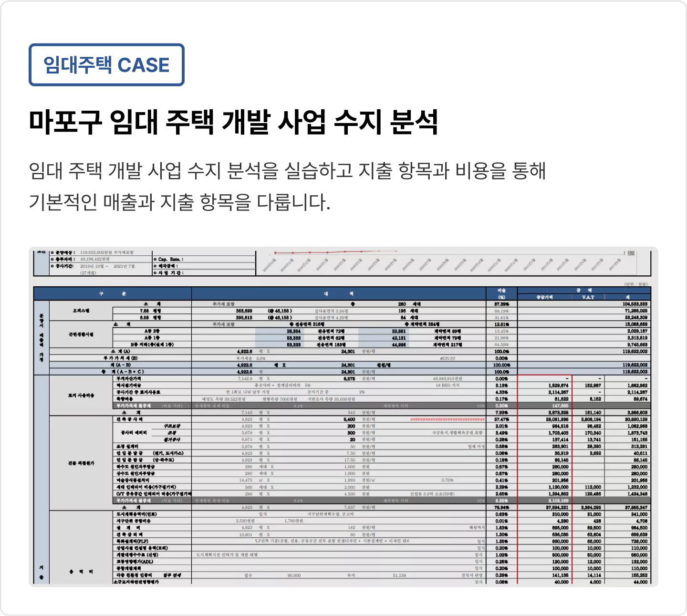The width and height of the screenshot is (687, 616).
Task: Click the 76.94% ratio cell
Action: click(x=501, y=508)
